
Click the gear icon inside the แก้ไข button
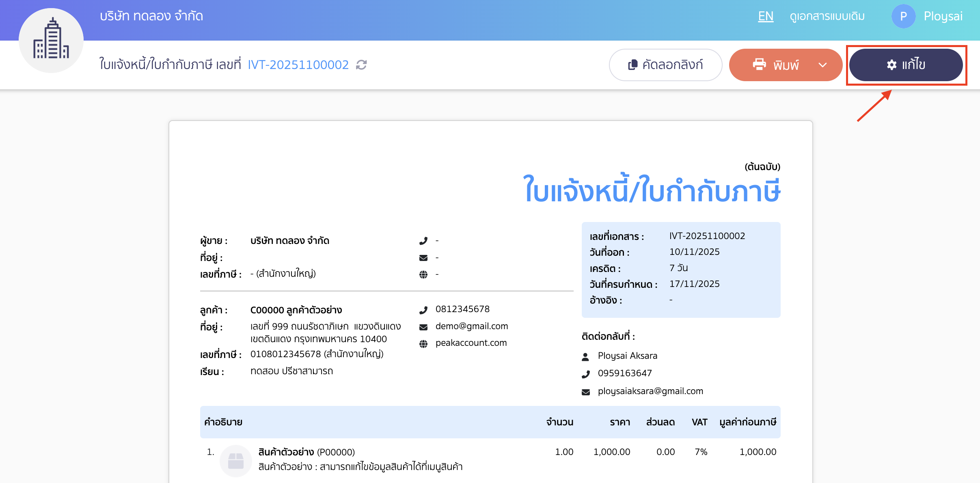[891, 65]
